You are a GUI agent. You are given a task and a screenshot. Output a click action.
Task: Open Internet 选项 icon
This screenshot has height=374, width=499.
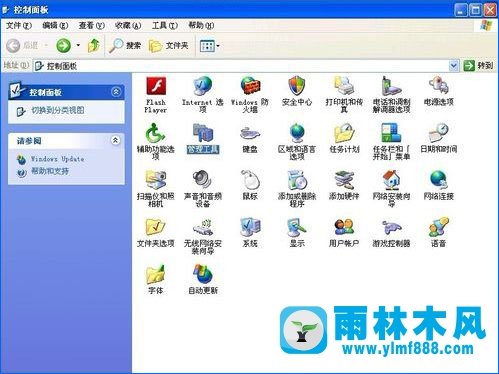tap(203, 95)
